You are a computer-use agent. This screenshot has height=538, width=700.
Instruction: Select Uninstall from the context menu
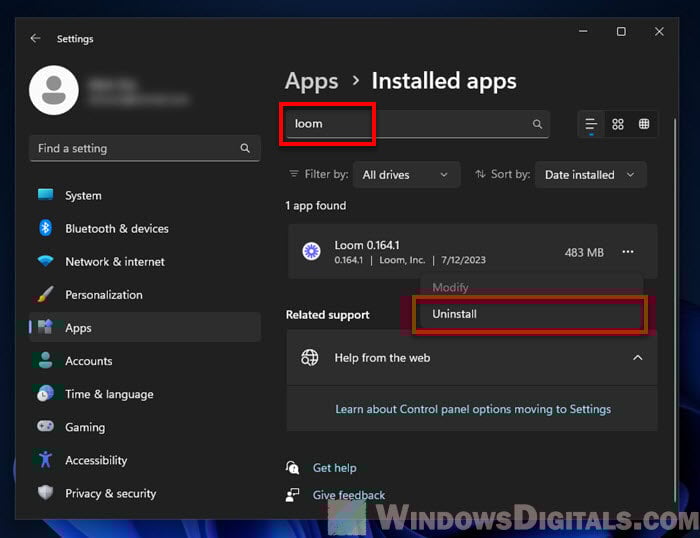click(531, 314)
